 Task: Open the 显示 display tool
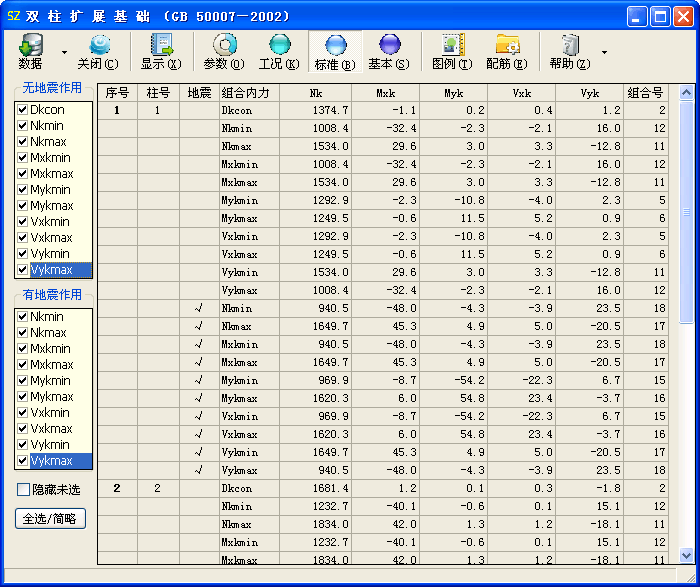(161, 45)
